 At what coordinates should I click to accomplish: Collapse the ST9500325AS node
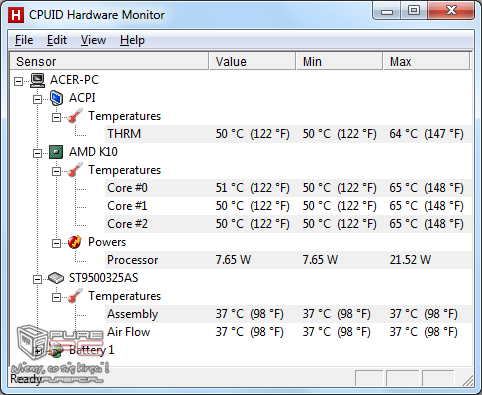click(x=37, y=279)
